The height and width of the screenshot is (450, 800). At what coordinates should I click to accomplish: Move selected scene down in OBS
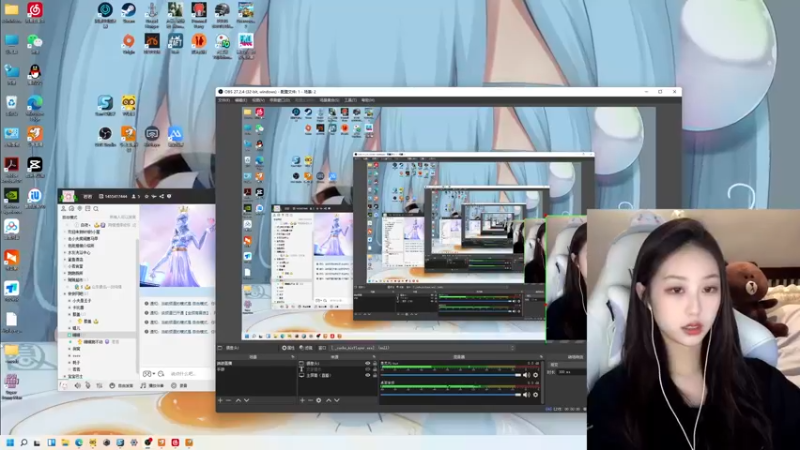tap(246, 401)
